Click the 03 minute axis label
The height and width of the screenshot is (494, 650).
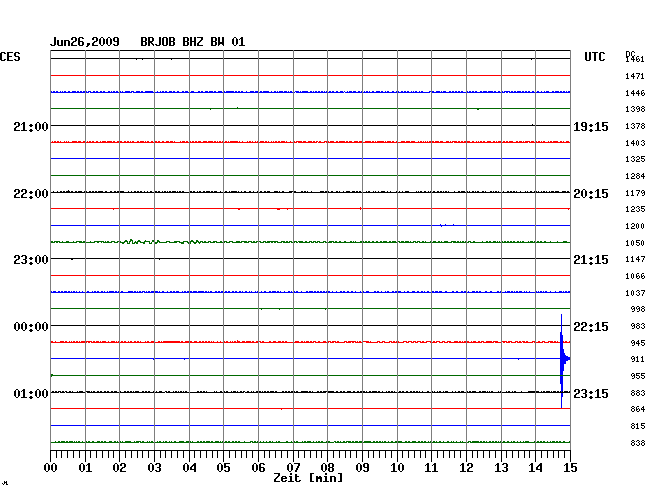click(154, 468)
